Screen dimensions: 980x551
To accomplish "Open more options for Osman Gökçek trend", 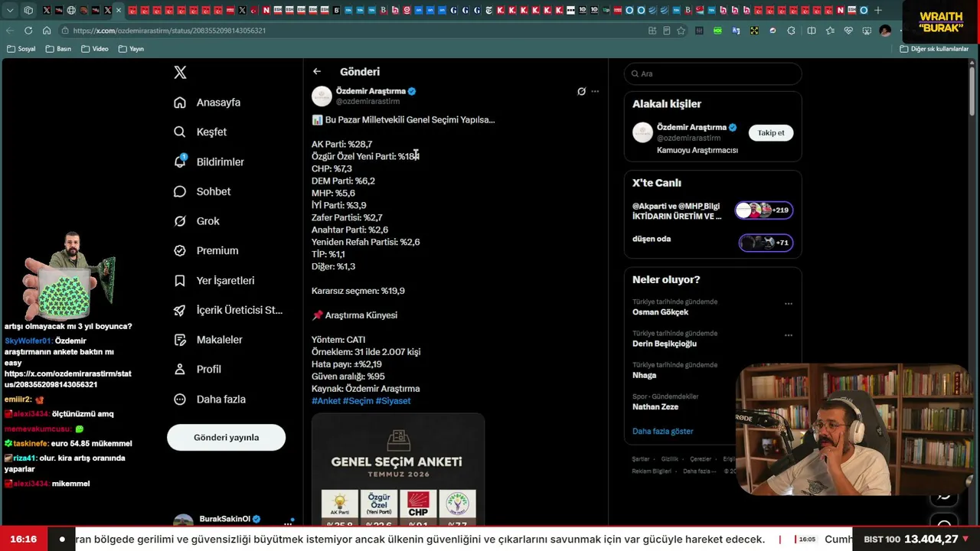I will 789,304.
